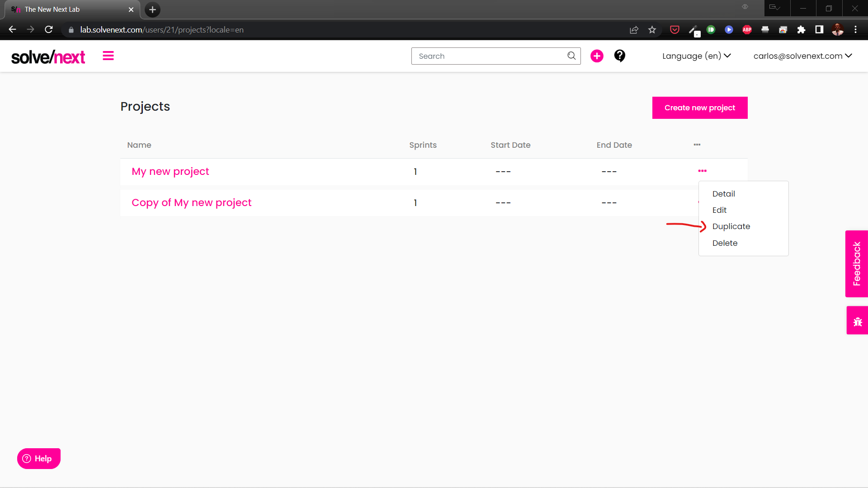Expand the Language (en) dropdown

pyautogui.click(x=696, y=56)
